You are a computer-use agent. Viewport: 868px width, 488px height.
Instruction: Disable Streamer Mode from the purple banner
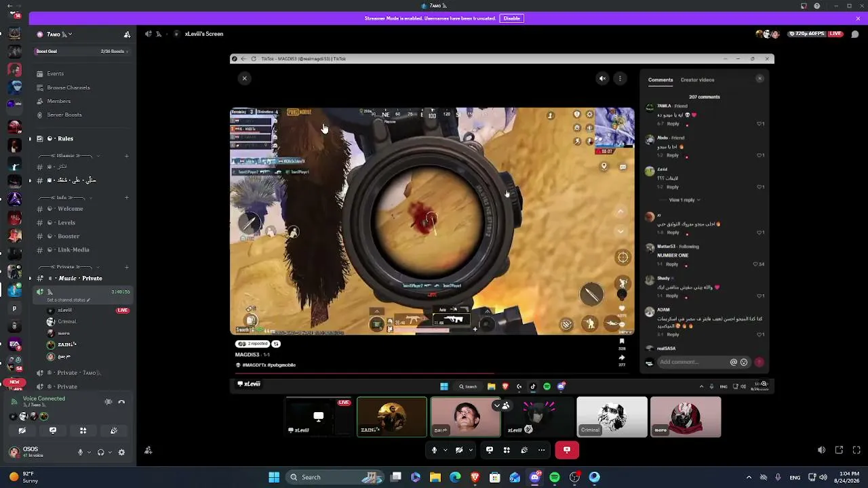[x=512, y=18]
